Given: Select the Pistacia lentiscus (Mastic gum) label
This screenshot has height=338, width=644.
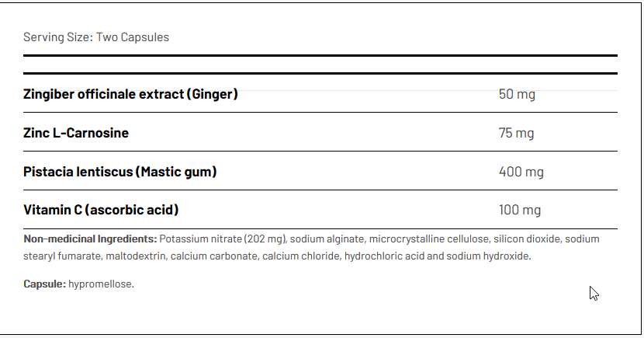Looking at the screenshot, I should [120, 172].
